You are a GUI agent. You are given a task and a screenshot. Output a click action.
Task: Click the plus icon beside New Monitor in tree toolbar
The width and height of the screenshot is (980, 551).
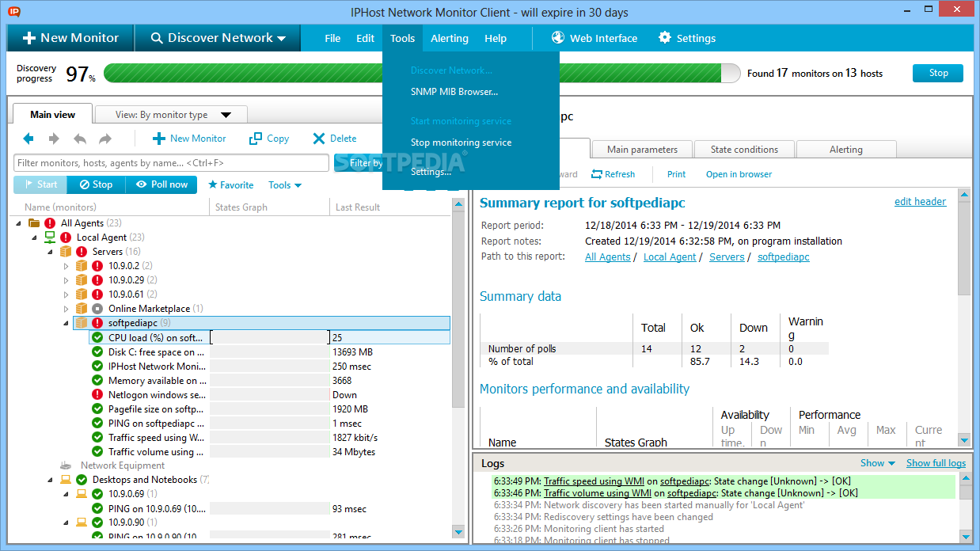click(x=158, y=139)
